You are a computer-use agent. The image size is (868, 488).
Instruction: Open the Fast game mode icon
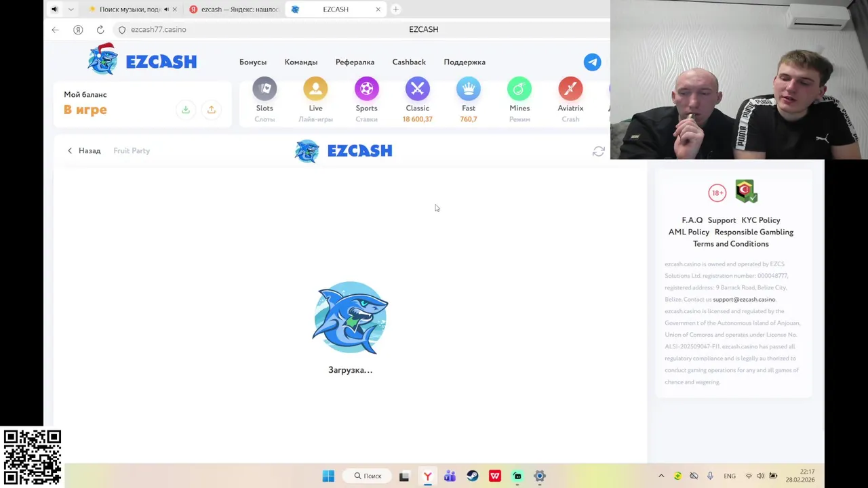coord(469,89)
